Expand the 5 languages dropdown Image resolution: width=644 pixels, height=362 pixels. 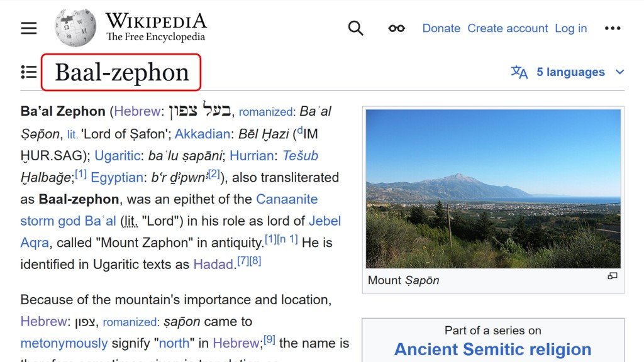571,72
